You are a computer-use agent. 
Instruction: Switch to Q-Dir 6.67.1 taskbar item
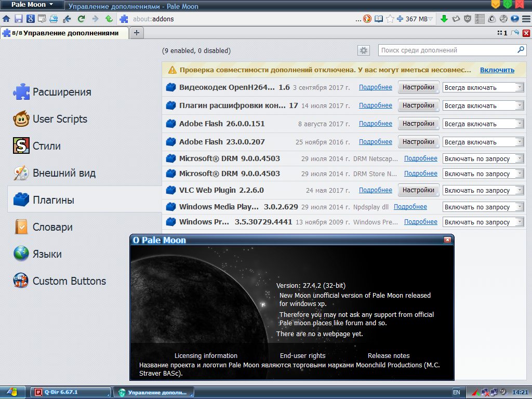click(x=71, y=392)
